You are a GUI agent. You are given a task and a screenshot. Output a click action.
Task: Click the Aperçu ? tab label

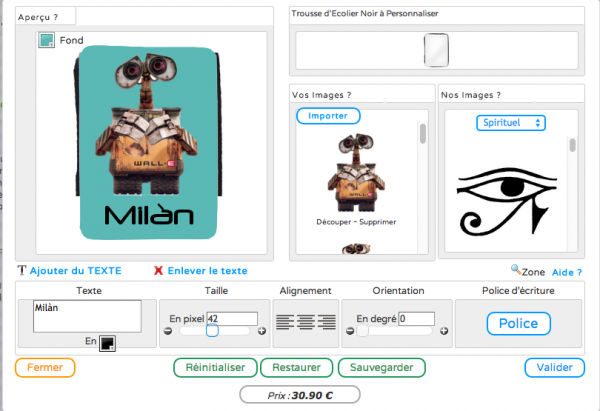38,17
